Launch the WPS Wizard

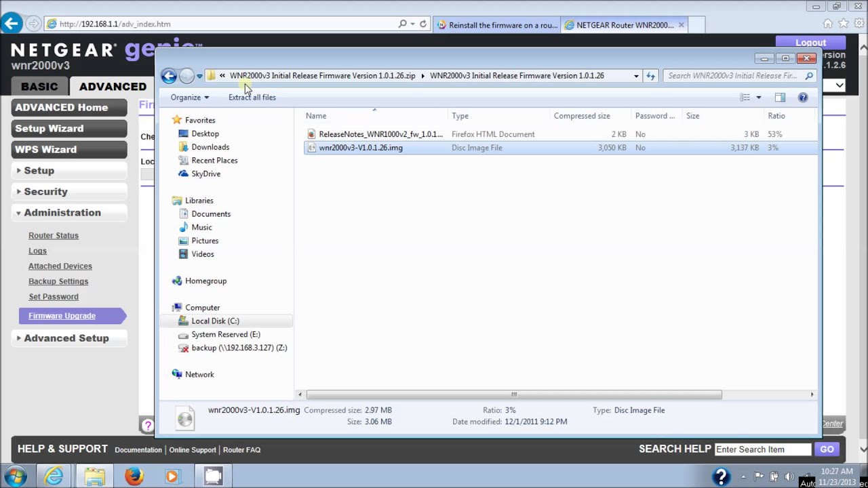click(x=69, y=150)
